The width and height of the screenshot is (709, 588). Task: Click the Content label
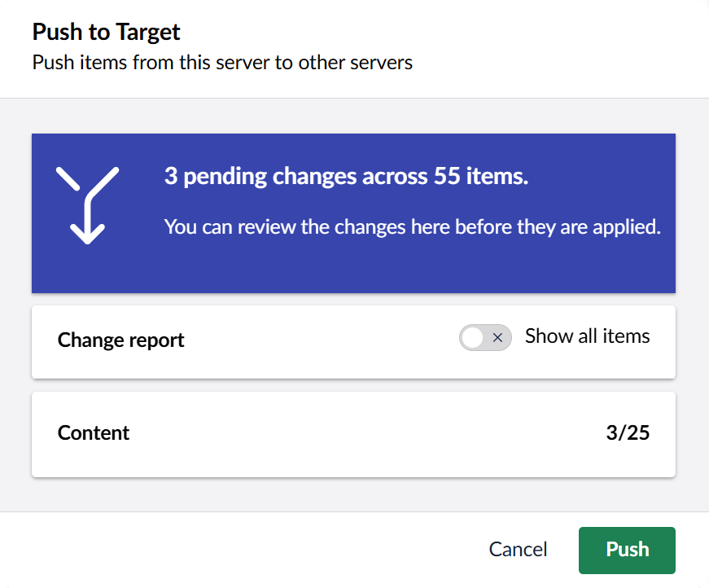pyautogui.click(x=94, y=433)
